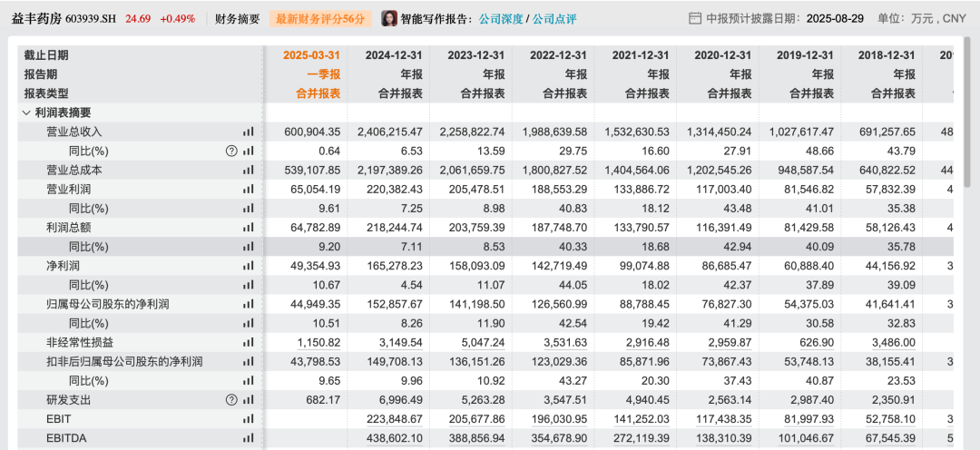Collapse the 利润表摘要 section
The image size is (980, 450).
tap(25, 113)
